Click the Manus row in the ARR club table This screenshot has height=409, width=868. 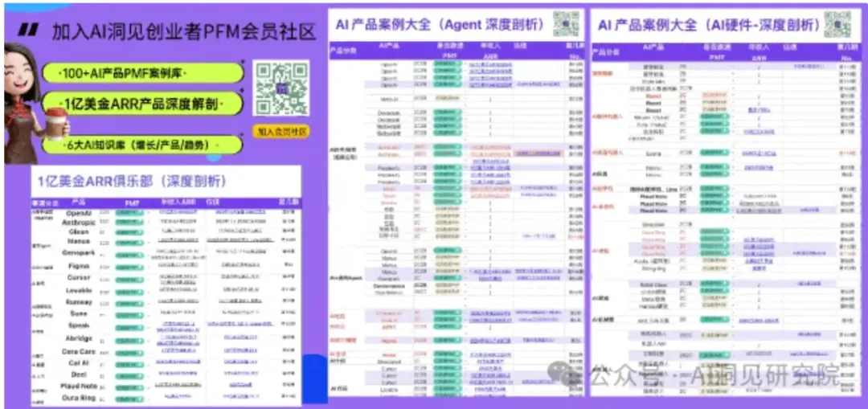tap(166, 241)
